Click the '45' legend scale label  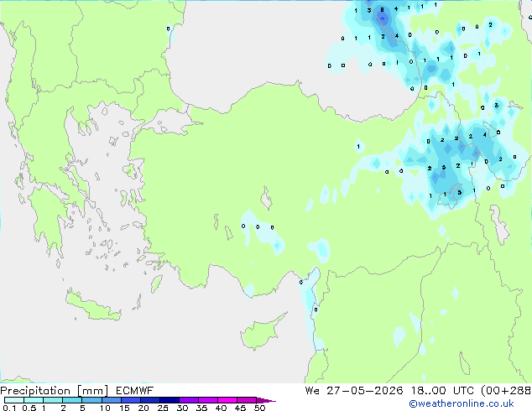pyautogui.click(x=240, y=408)
